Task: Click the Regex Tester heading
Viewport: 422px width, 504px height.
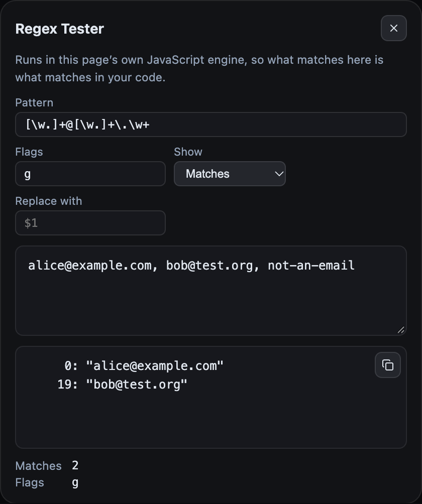Action: 59,29
